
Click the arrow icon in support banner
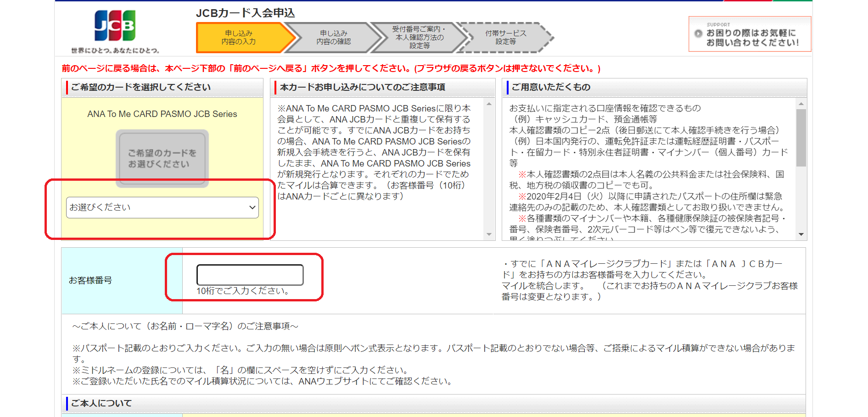(x=698, y=33)
